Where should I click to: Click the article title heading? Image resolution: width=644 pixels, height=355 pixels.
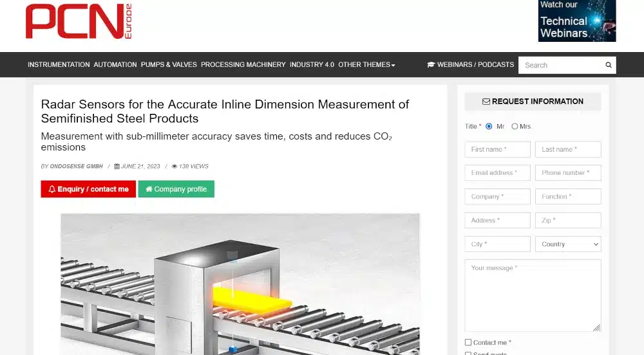[225, 111]
